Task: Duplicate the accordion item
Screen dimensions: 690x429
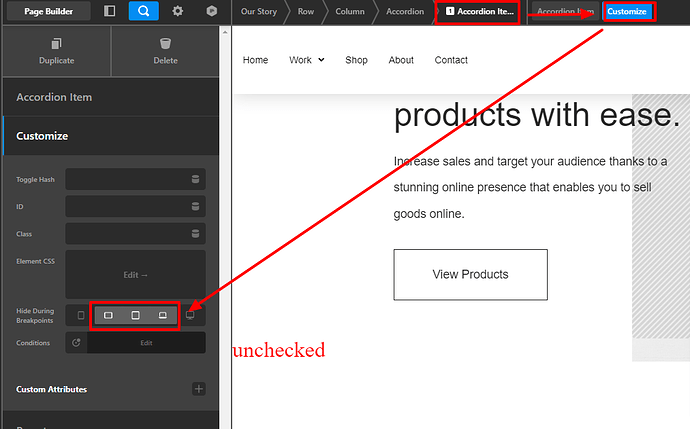Action: coord(56,51)
